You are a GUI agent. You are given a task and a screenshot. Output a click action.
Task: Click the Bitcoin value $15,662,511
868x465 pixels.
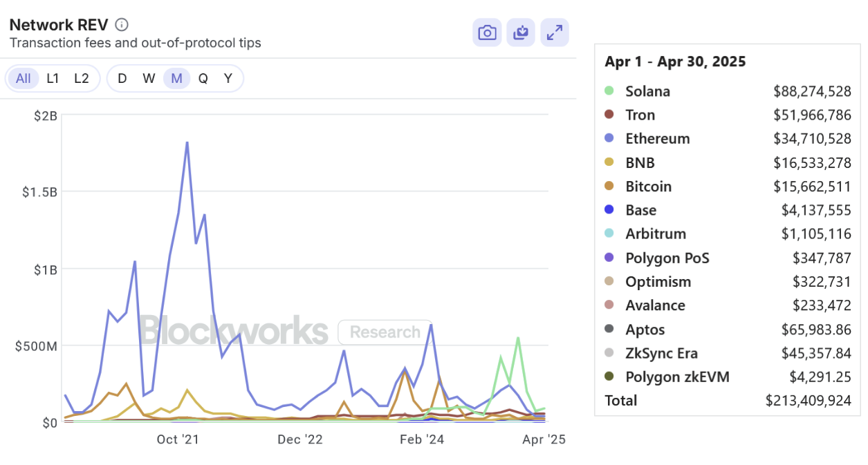(813, 186)
